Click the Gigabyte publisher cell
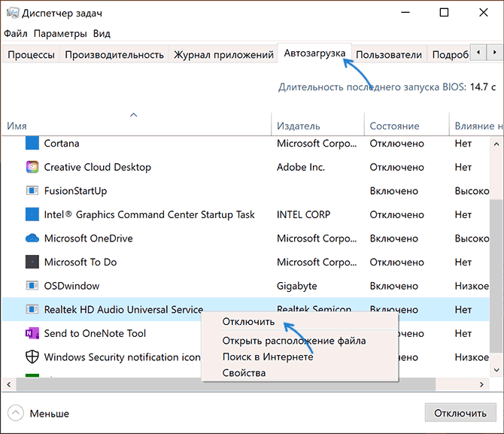The width and height of the screenshot is (504, 434). 296,286
